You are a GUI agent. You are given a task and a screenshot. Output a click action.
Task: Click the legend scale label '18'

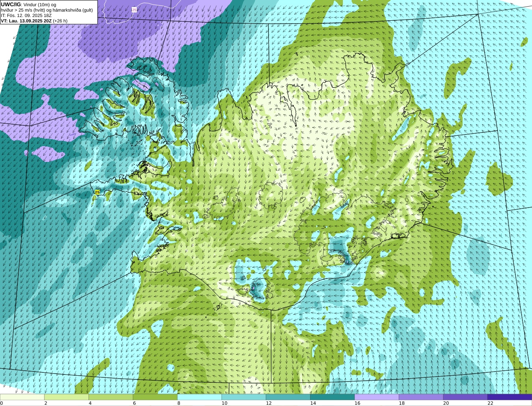pos(401,403)
